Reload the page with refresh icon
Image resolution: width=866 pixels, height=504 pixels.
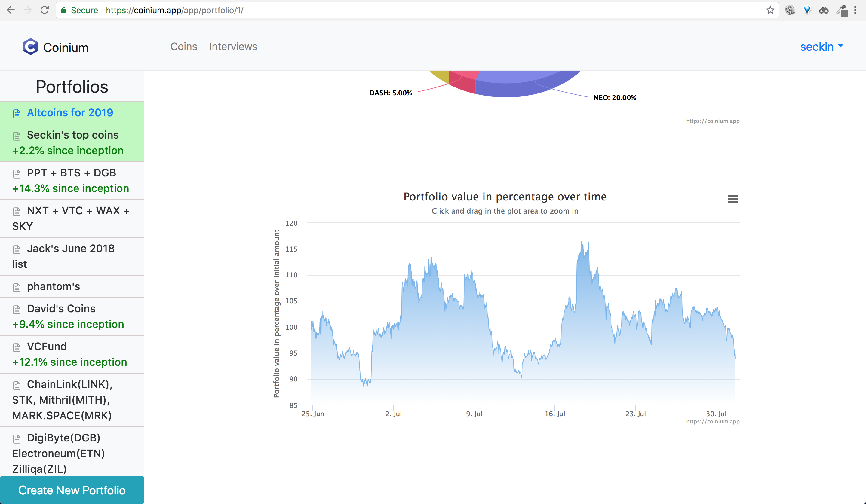44,10
